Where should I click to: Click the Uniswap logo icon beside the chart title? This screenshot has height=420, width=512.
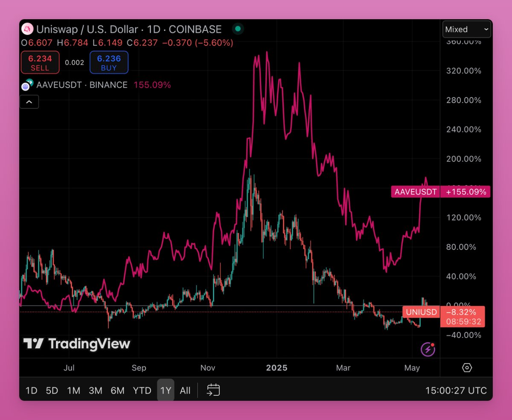click(28, 29)
